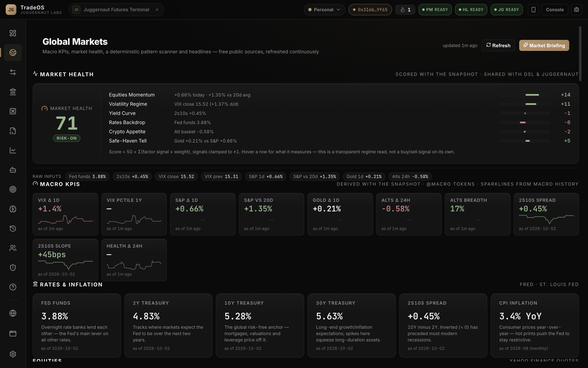
Task: Open the target bullseye icon in sidebar
Action: point(13,189)
